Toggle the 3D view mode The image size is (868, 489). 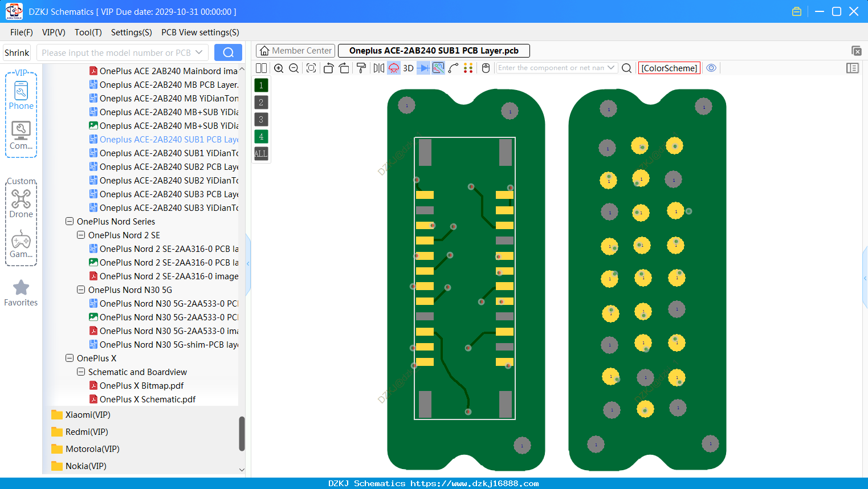[x=408, y=68]
